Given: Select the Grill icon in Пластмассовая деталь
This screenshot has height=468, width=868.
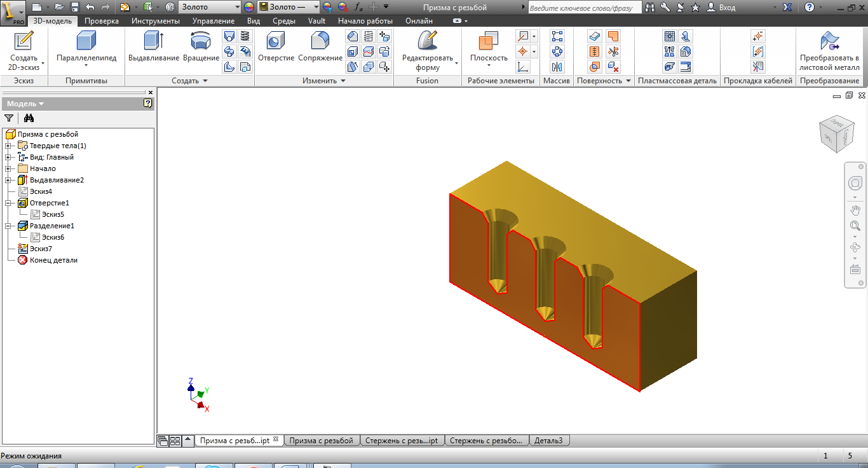Looking at the screenshot, I should [669, 36].
